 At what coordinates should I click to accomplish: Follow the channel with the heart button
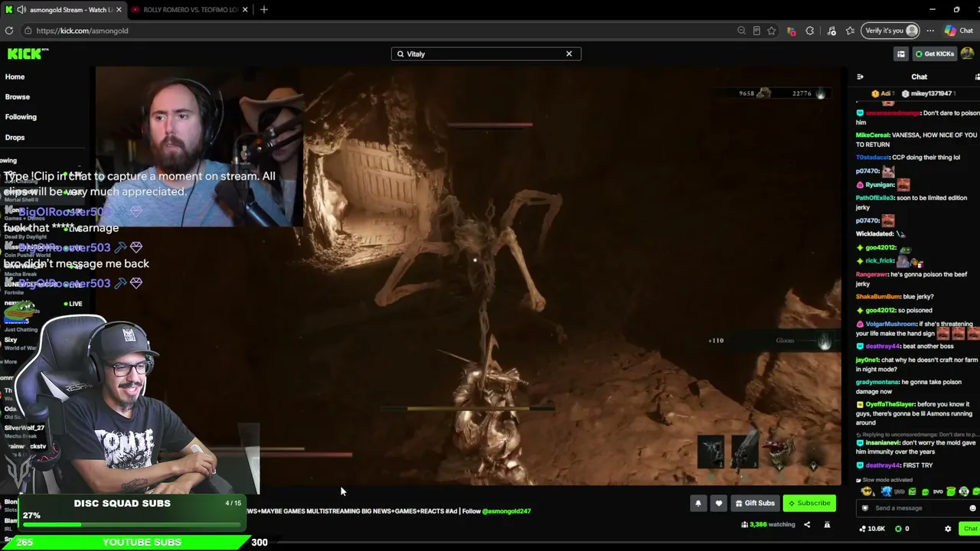click(x=718, y=503)
